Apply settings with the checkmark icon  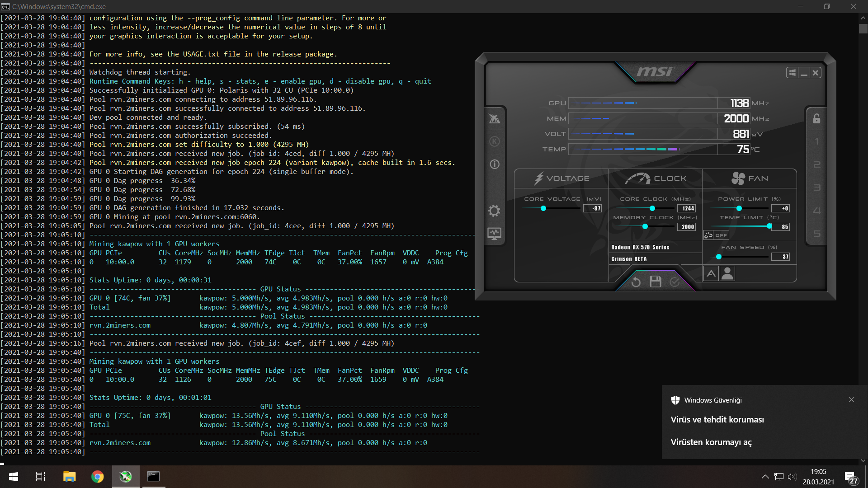coord(675,282)
